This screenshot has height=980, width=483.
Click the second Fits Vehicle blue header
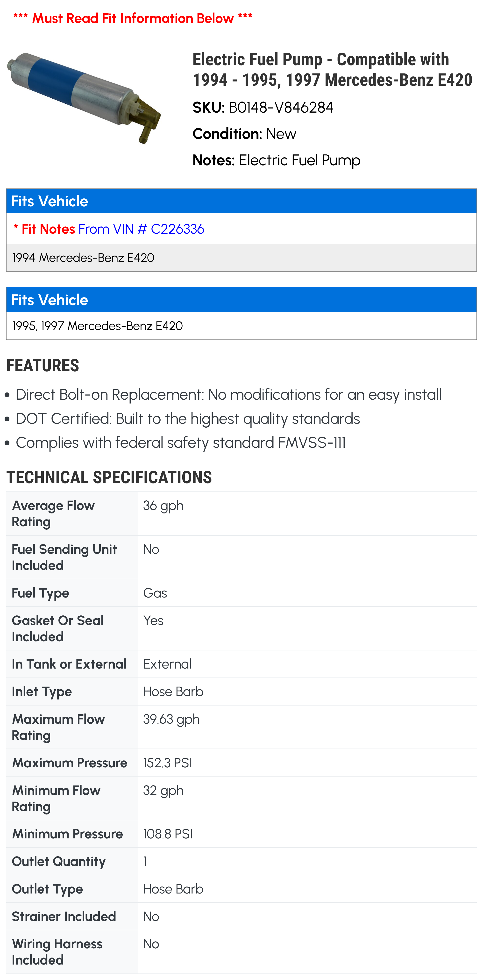tap(241, 300)
